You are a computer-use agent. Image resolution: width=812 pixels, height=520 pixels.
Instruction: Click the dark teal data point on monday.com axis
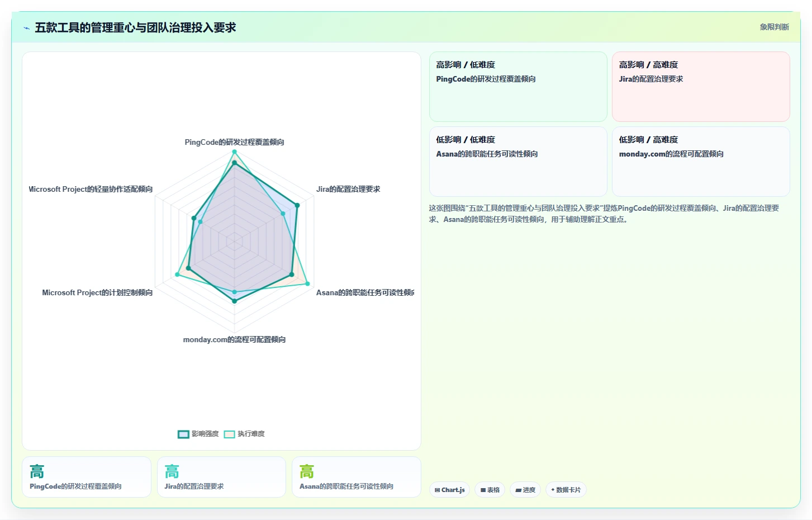(x=234, y=301)
